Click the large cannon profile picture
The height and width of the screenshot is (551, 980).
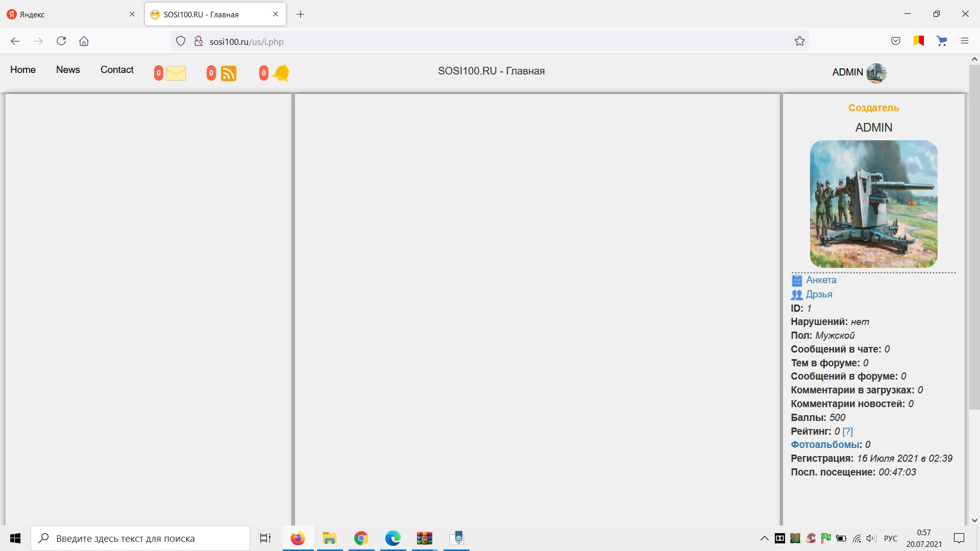(873, 204)
